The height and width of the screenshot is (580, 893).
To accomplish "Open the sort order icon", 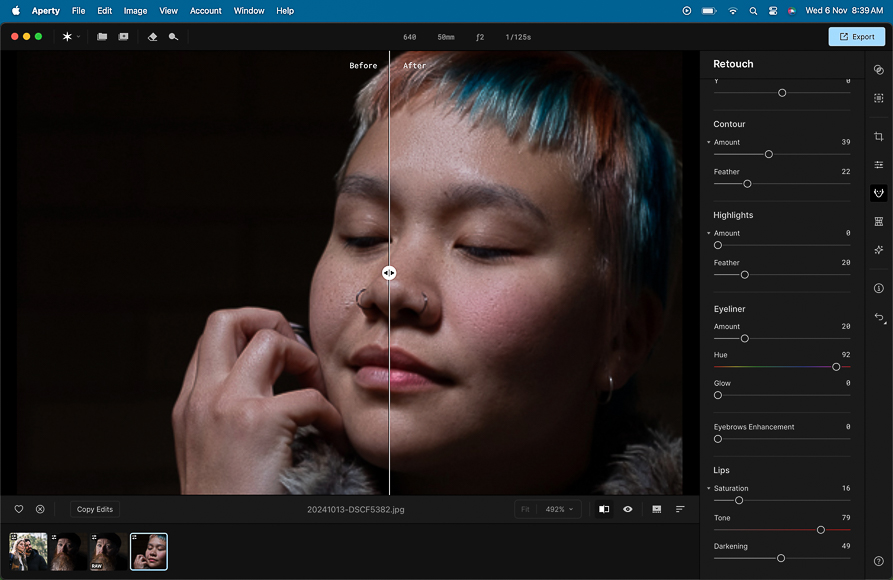I will 680,509.
